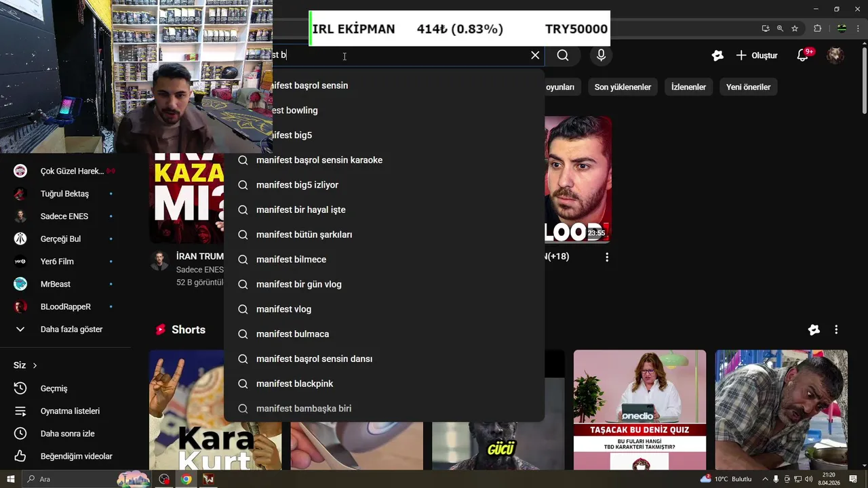Click the Oluştur create button

757,56
